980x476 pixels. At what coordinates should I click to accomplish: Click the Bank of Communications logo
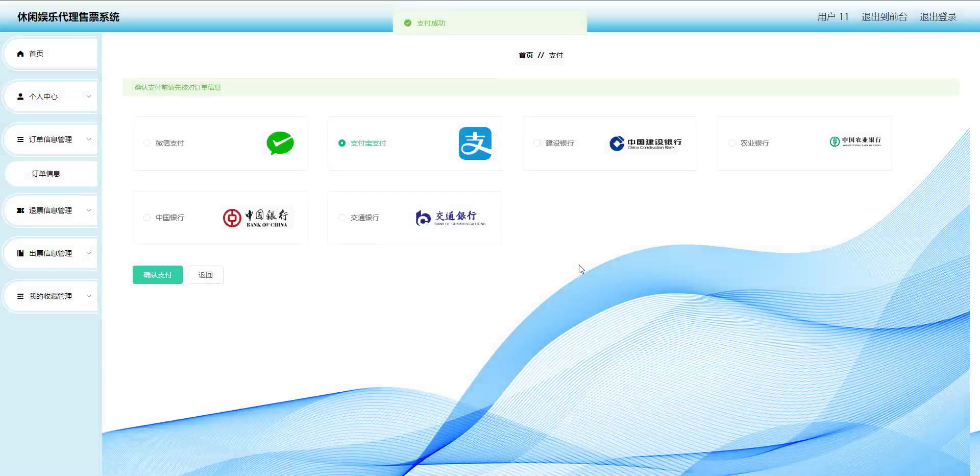451,218
